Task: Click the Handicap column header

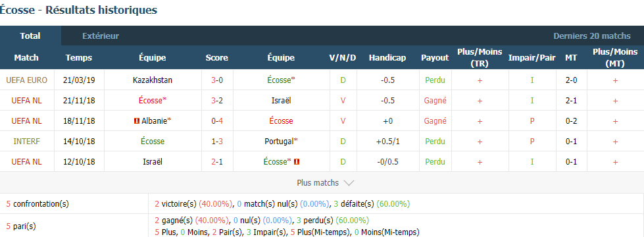Action: [387, 58]
